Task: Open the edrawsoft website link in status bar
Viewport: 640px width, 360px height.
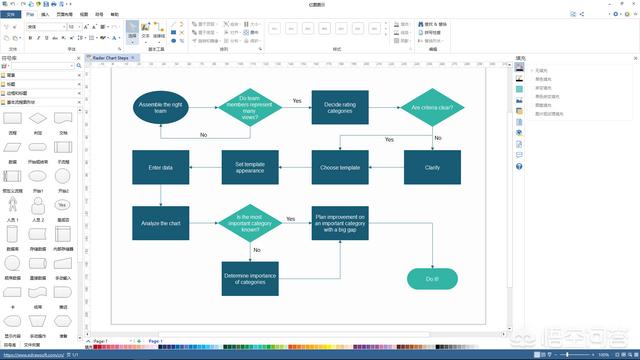Action: pyautogui.click(x=33, y=355)
